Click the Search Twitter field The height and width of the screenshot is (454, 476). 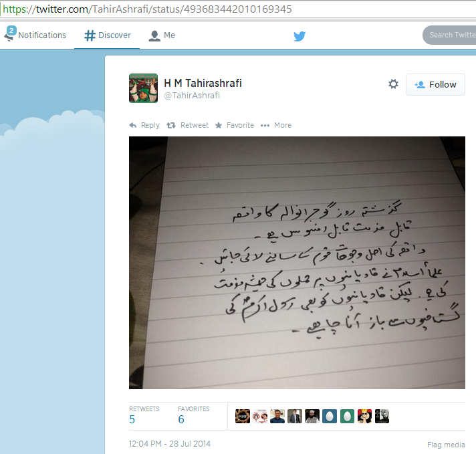pyautogui.click(x=450, y=35)
